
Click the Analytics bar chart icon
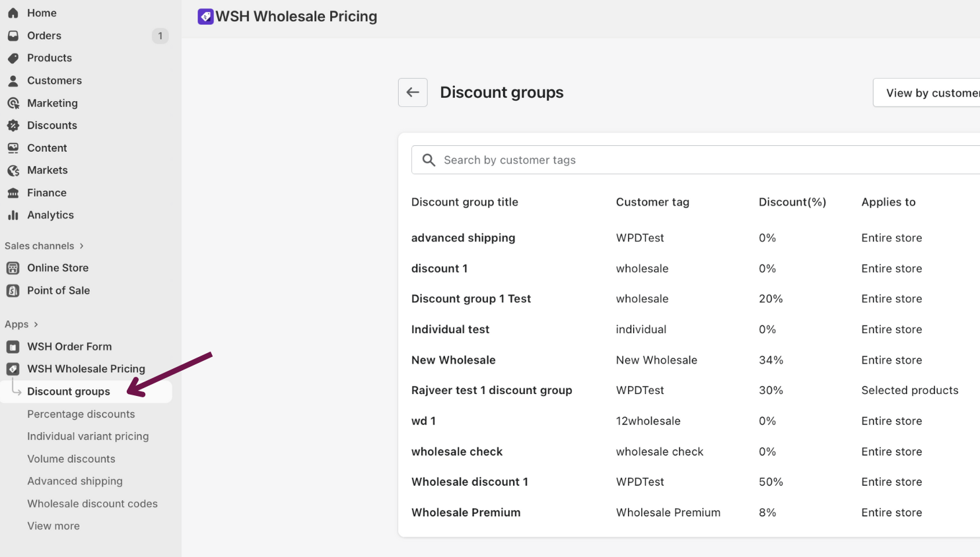[x=13, y=215]
